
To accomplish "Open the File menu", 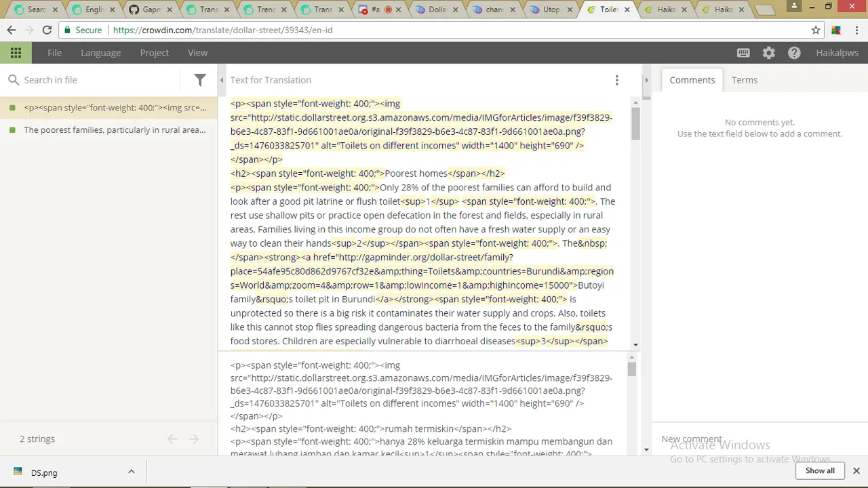I will click(x=54, y=53).
